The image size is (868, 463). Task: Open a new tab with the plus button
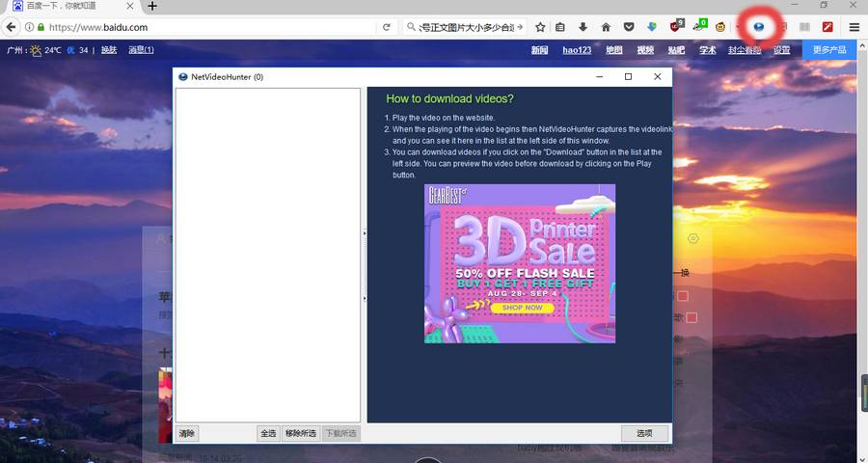(x=152, y=6)
